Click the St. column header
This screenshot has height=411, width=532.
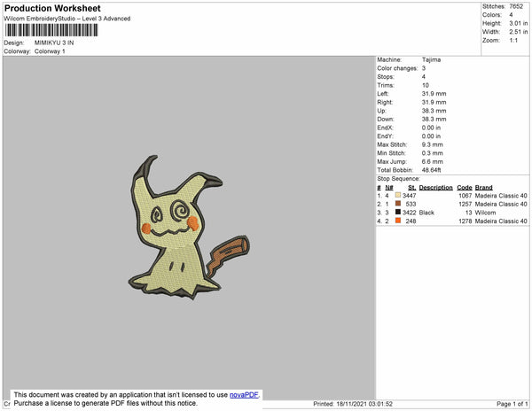(411, 188)
